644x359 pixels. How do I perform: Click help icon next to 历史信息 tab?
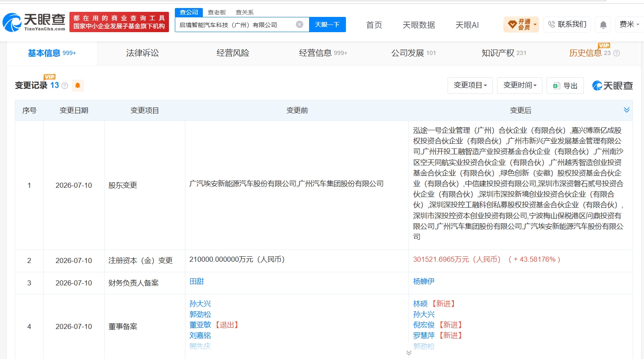[616, 53]
